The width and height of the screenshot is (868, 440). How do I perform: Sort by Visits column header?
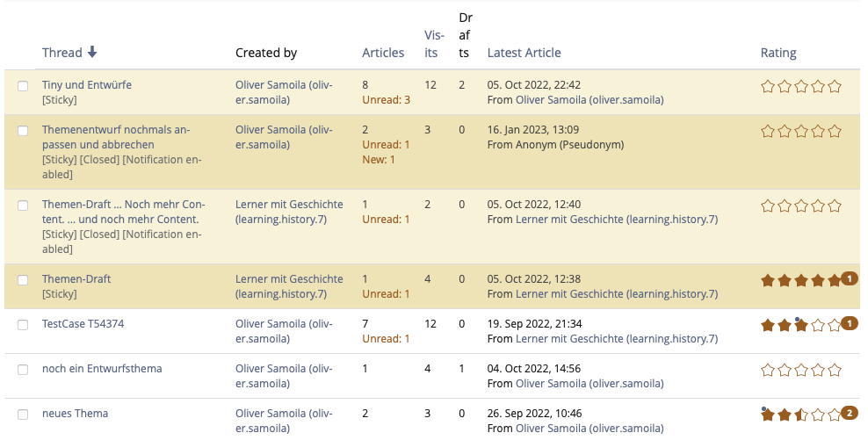(x=432, y=44)
